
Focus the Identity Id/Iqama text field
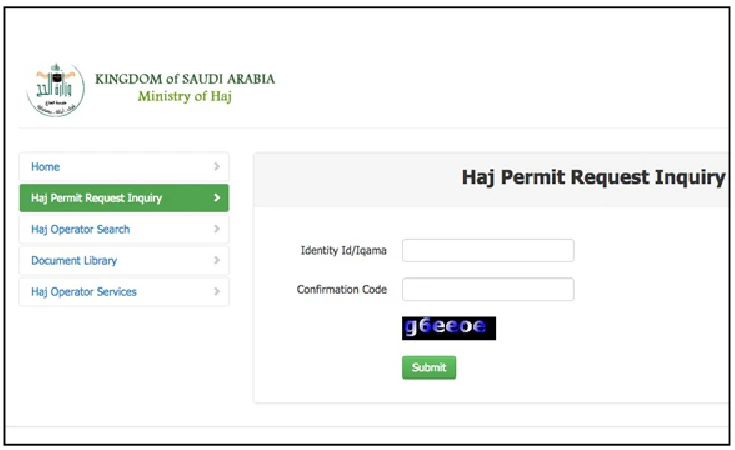[488, 250]
